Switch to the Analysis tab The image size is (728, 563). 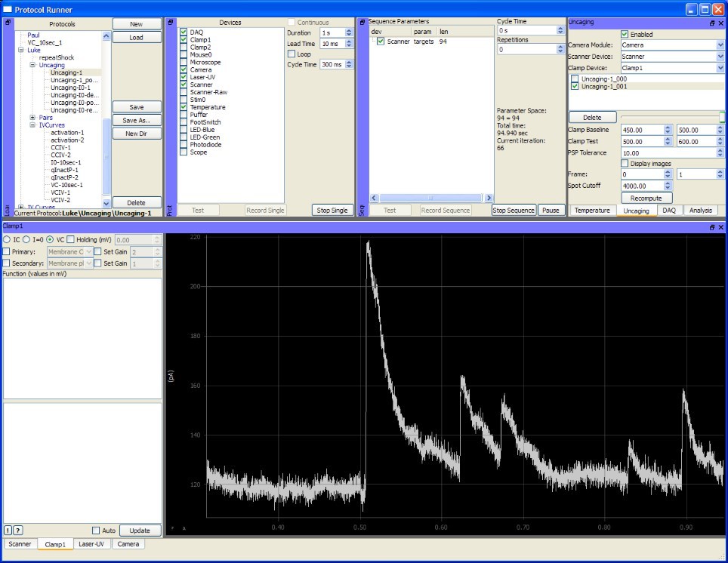coord(701,211)
